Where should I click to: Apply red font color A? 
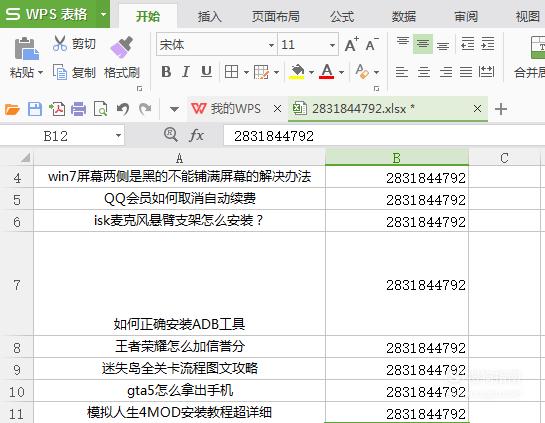(x=327, y=72)
